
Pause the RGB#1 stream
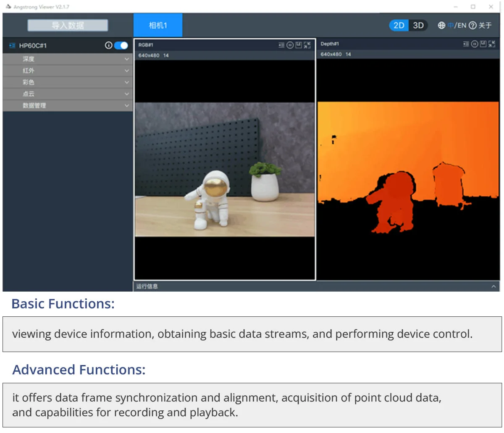tap(290, 45)
